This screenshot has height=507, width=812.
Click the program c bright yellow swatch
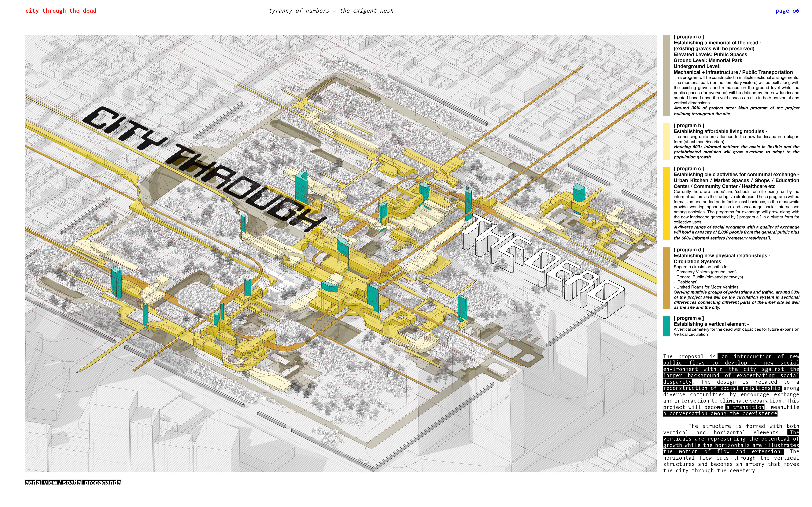point(666,203)
